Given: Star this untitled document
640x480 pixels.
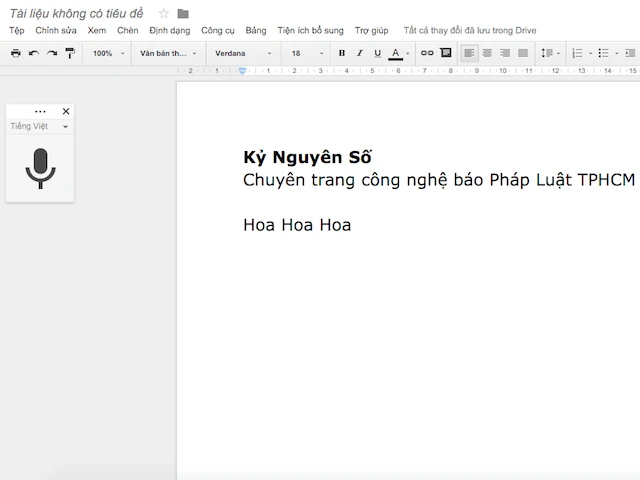Looking at the screenshot, I should 164,13.
